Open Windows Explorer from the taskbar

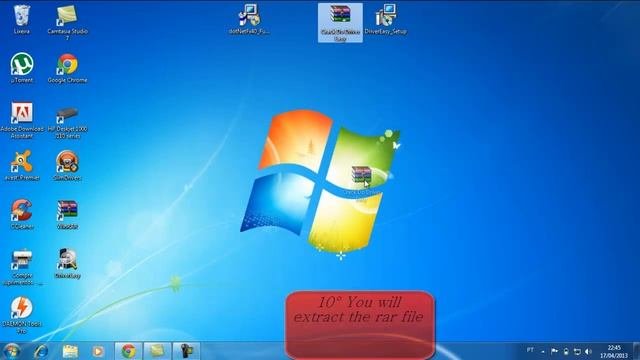[x=70, y=351]
